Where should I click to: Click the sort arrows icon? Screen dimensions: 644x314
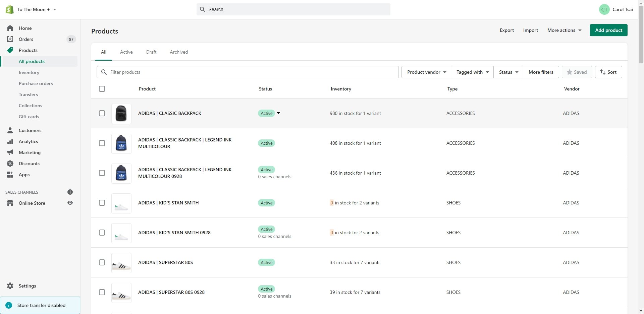click(x=603, y=72)
